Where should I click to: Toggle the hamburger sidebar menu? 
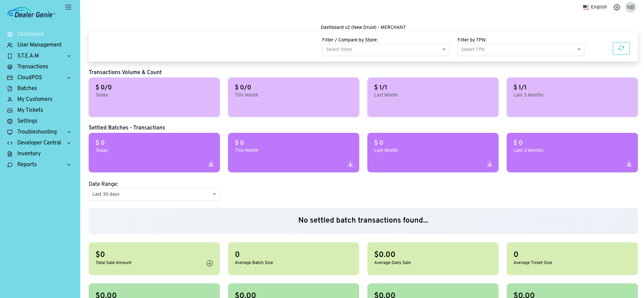68,7
